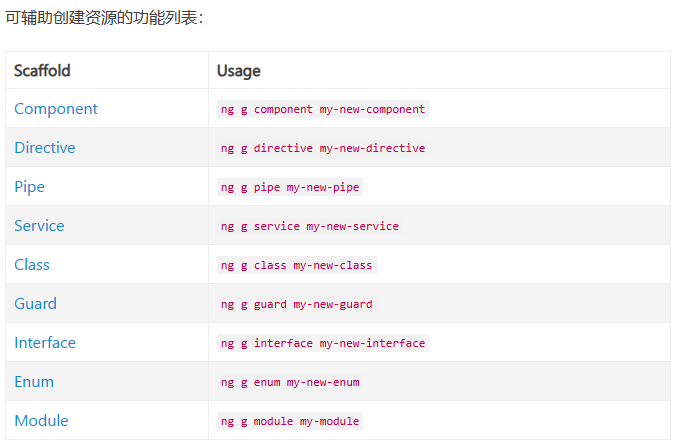This screenshot has height=447, width=679.
Task: Click the Enum link
Action: [x=34, y=382]
